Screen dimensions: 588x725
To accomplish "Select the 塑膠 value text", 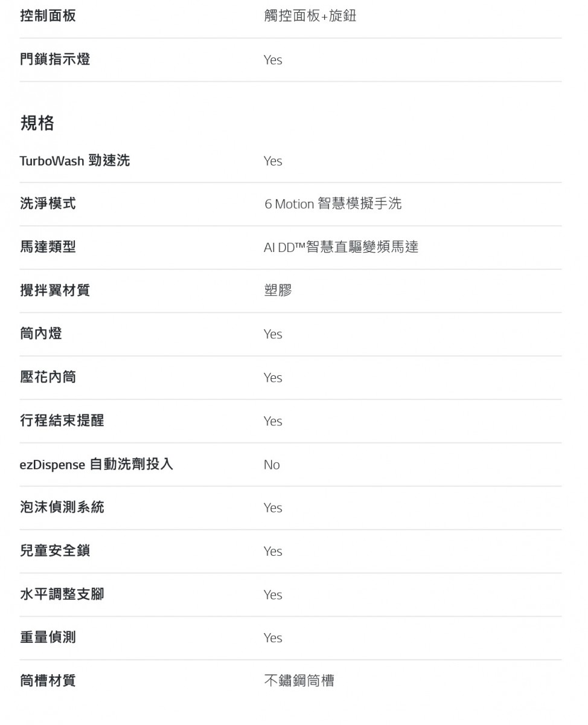I will click(278, 291).
